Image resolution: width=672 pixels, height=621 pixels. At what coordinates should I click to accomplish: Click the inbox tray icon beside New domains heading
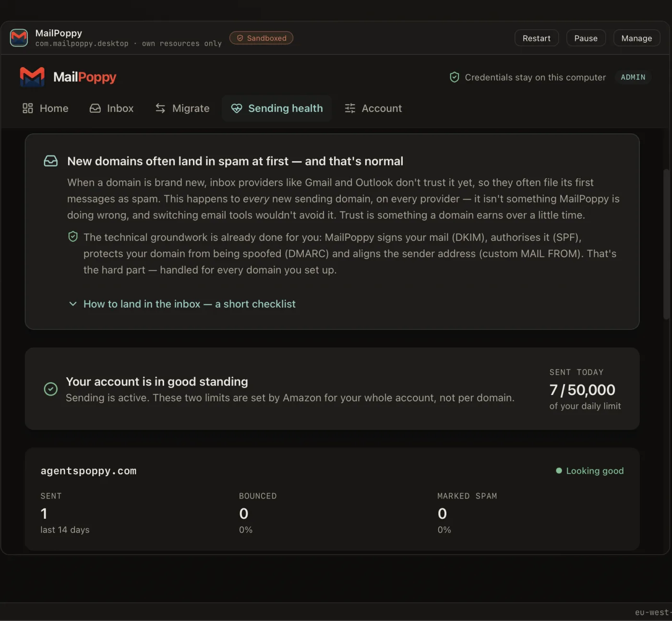coord(51,161)
